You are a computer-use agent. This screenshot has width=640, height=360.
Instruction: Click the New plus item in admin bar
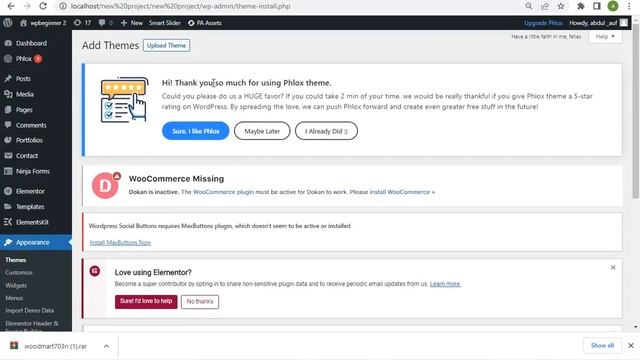click(131, 23)
